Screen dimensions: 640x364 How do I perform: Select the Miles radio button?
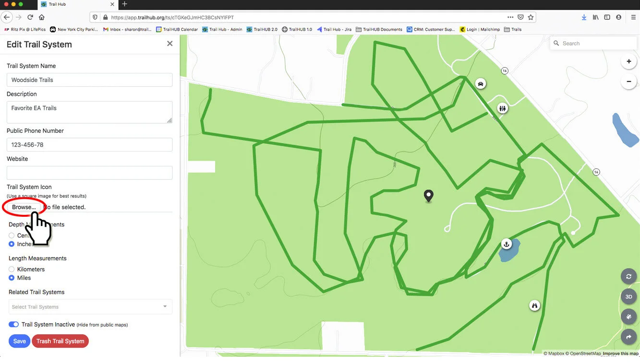coord(12,278)
